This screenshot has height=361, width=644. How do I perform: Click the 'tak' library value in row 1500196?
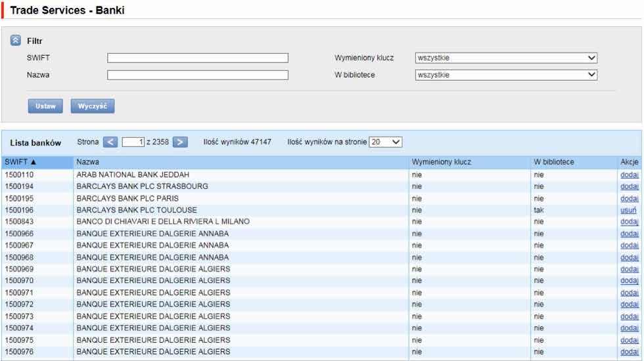pyautogui.click(x=538, y=210)
